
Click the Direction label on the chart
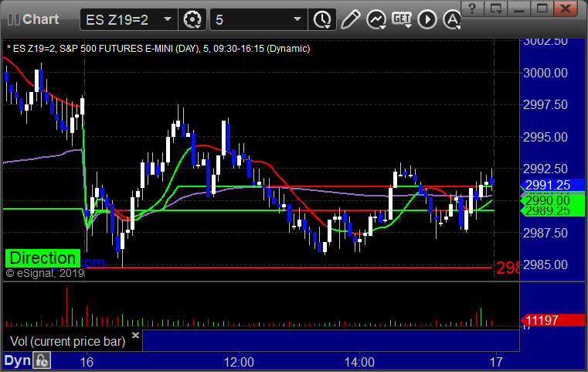(x=42, y=258)
